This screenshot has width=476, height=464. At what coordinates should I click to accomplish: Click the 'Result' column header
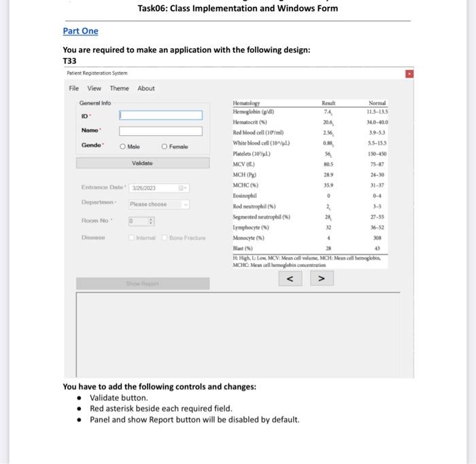328,103
